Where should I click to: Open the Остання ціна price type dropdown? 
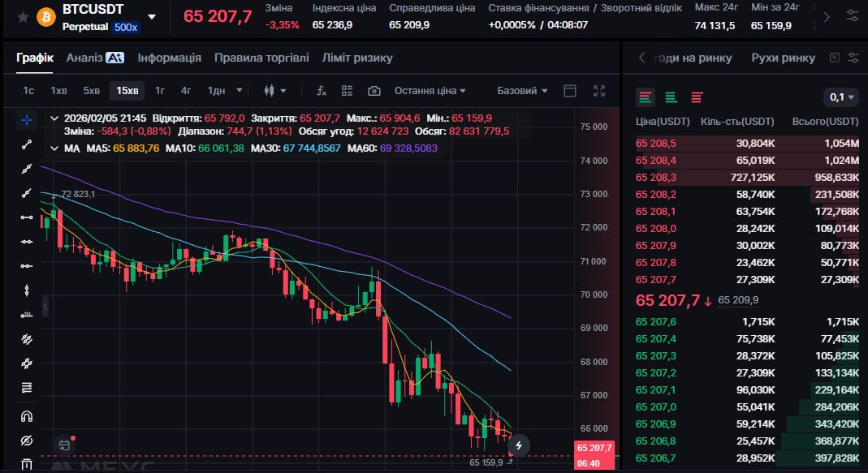430,91
